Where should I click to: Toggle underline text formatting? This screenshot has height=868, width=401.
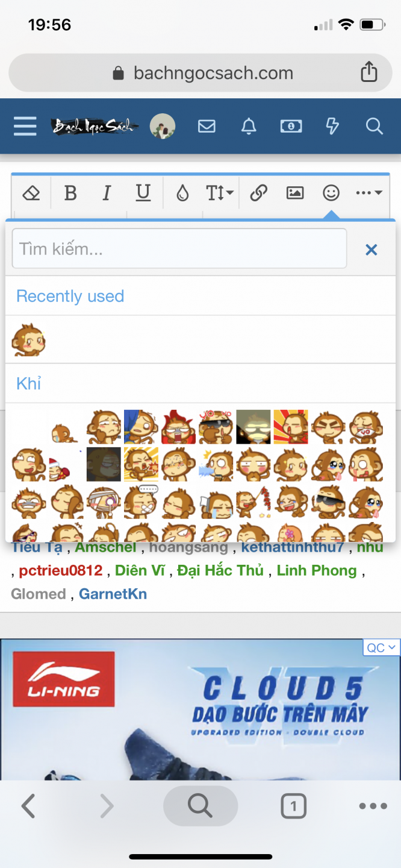pos(143,193)
